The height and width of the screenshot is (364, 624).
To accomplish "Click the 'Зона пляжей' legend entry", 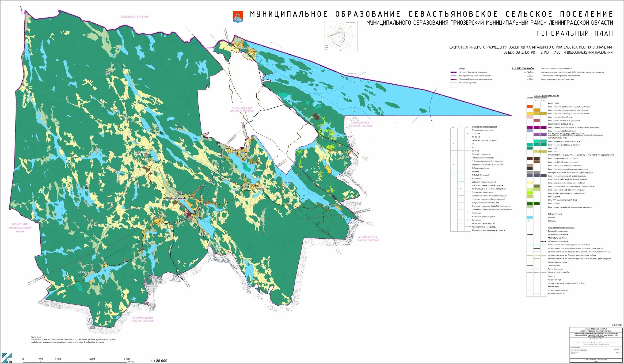I will pos(553,152).
